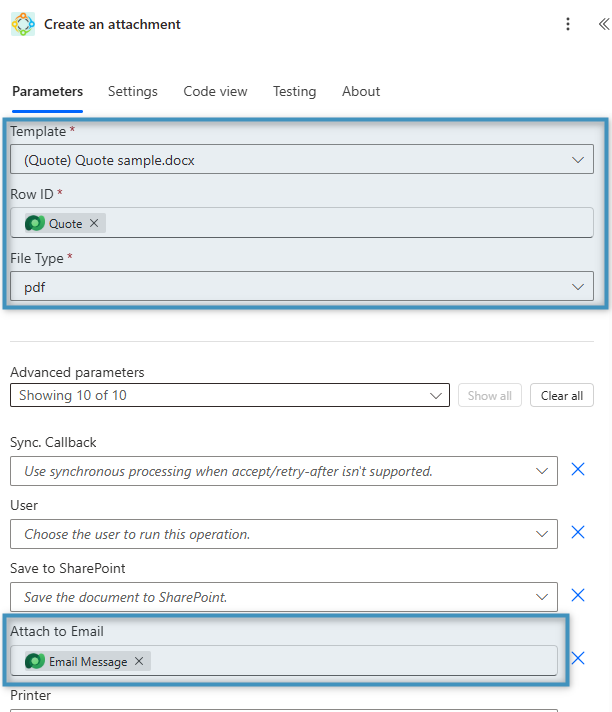Remove the Attach to Email parameter
Image resolution: width=612 pixels, height=712 pixels.
tap(577, 658)
